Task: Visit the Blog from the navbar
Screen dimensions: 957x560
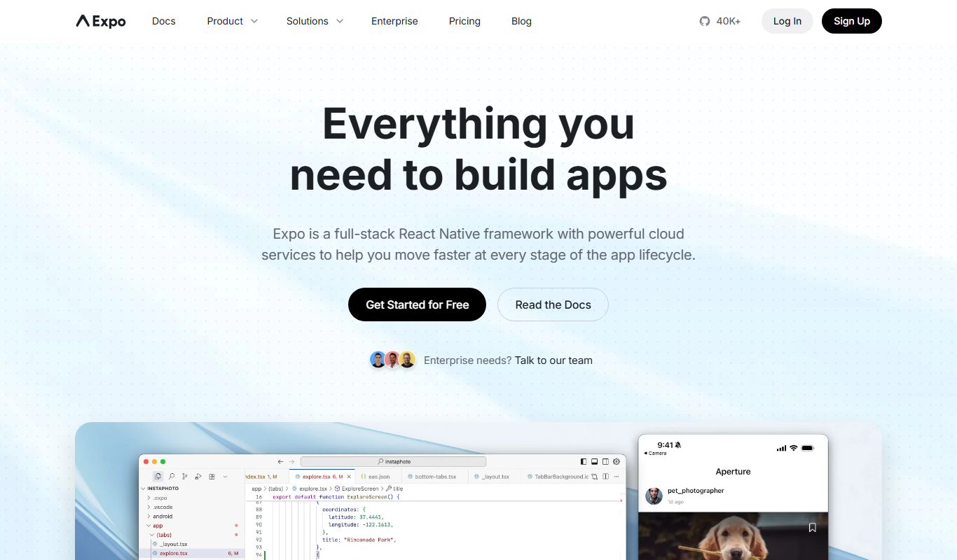Action: tap(521, 21)
